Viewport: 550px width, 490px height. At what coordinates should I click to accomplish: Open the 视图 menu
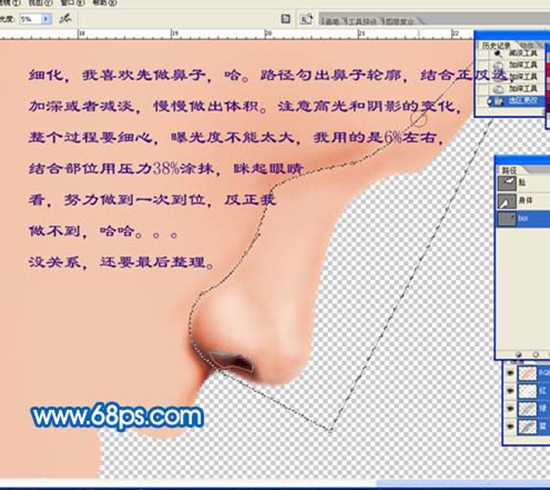pos(40,3)
